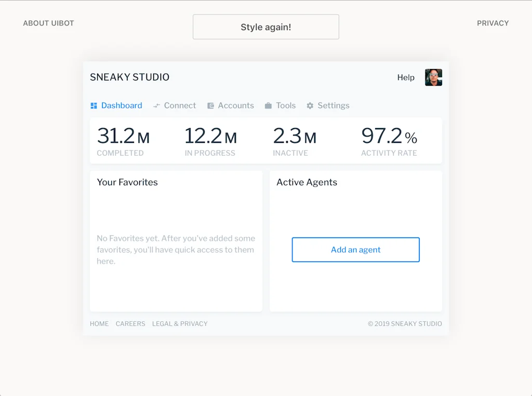Image resolution: width=532 pixels, height=396 pixels.
Task: Visit the Careers footer link
Action: coord(130,324)
